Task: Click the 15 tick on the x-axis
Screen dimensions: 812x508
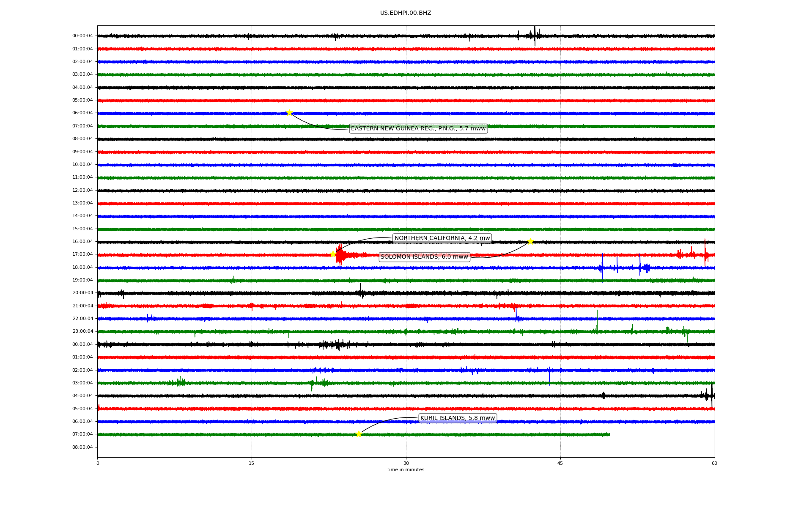Action: [x=252, y=463]
